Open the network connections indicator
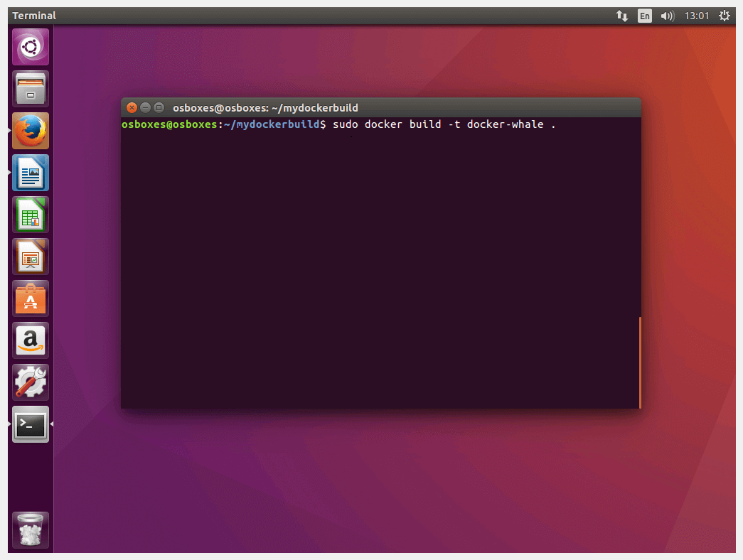Viewport: 743px width, 560px height. (621, 16)
